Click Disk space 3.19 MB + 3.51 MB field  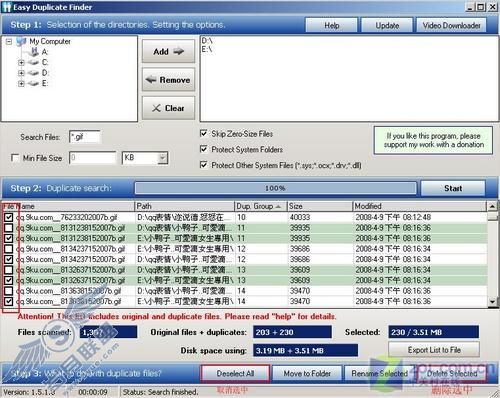point(305,350)
